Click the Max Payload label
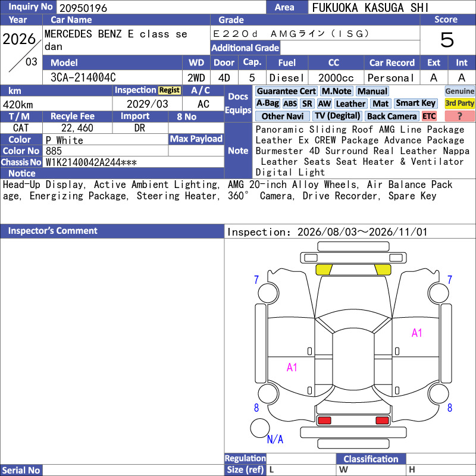This screenshot has height=476, width=476. click(x=196, y=139)
